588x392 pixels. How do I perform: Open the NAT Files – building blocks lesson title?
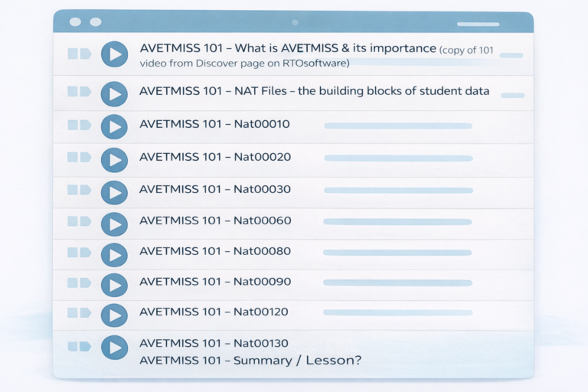314,91
